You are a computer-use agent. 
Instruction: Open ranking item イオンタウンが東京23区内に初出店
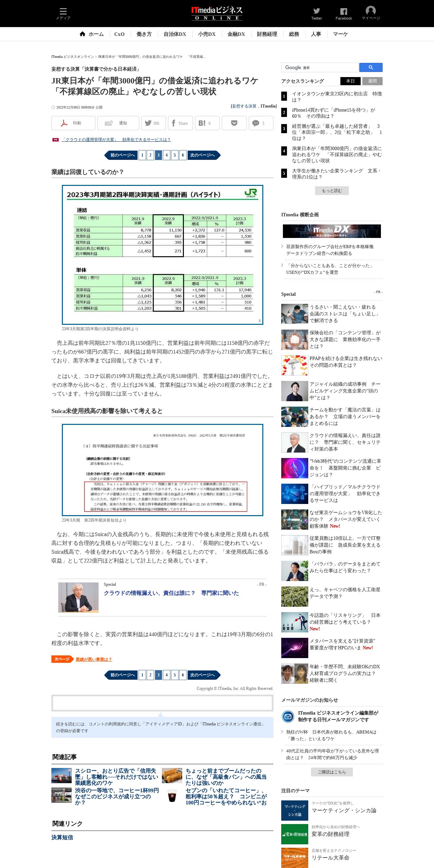point(337,97)
